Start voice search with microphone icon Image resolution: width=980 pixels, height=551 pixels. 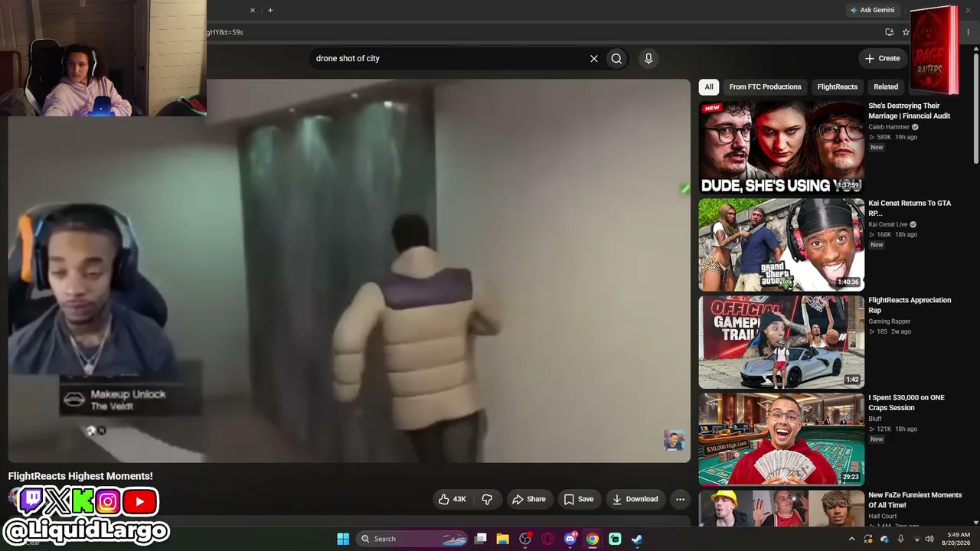coord(648,58)
